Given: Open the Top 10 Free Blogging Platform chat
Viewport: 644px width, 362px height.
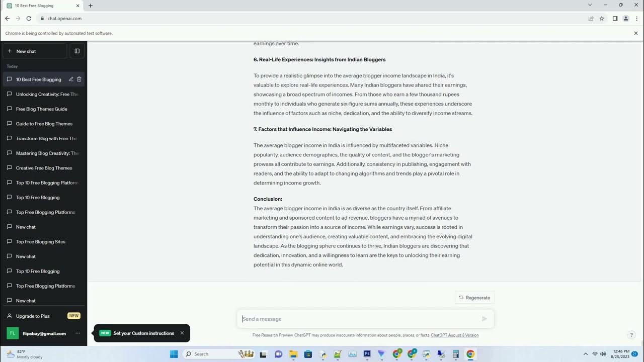Looking at the screenshot, I should (43, 183).
